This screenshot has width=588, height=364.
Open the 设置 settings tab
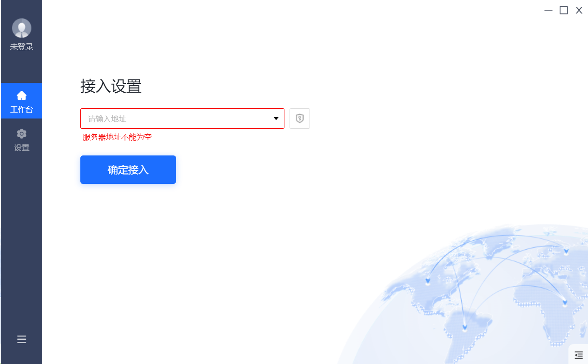[x=22, y=141]
